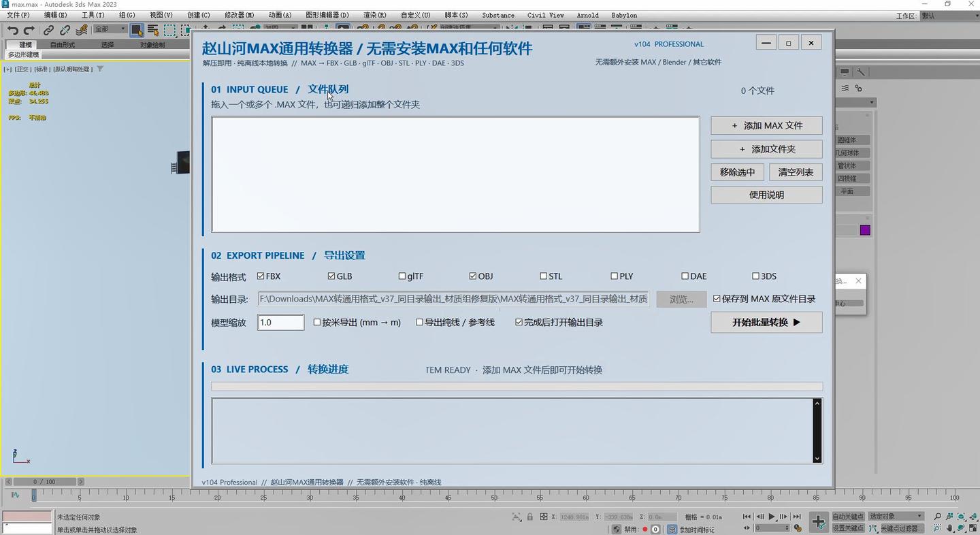Image resolution: width=980 pixels, height=535 pixels.
Task: Click the Maximize Viewport toggle icon
Action: click(973, 528)
